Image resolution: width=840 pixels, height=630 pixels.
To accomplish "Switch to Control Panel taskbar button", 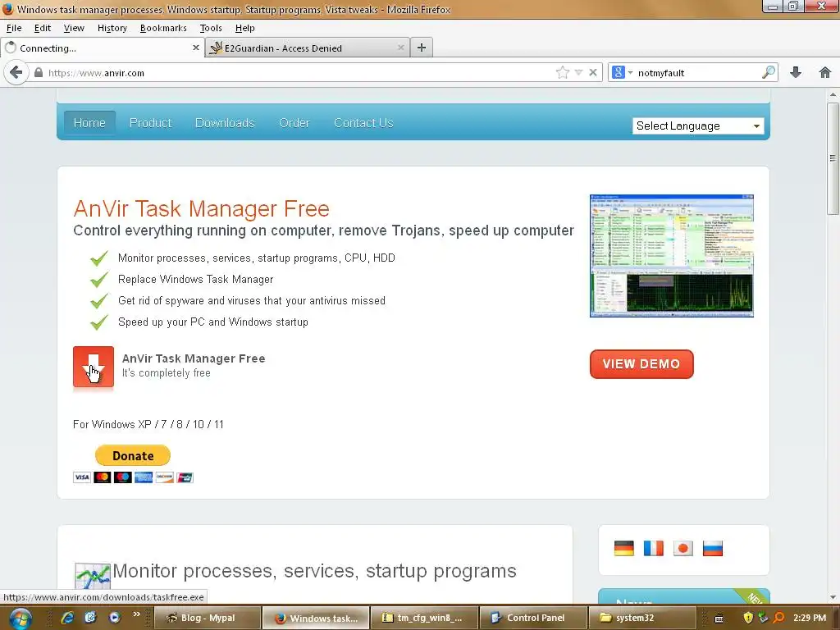I will 532,618.
